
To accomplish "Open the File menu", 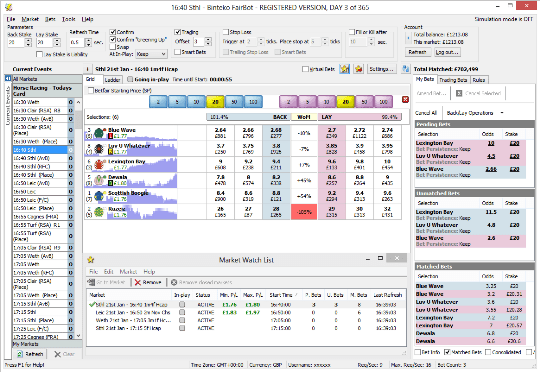I will coord(11,19).
